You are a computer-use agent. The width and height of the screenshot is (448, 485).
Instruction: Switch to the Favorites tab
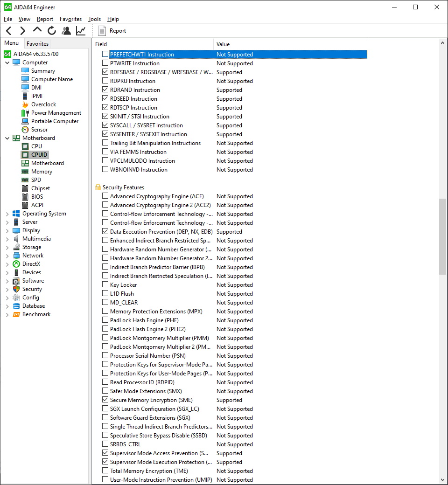37,44
